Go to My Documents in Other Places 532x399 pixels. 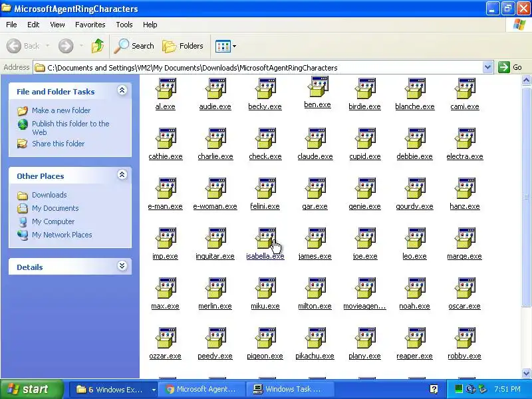click(55, 208)
